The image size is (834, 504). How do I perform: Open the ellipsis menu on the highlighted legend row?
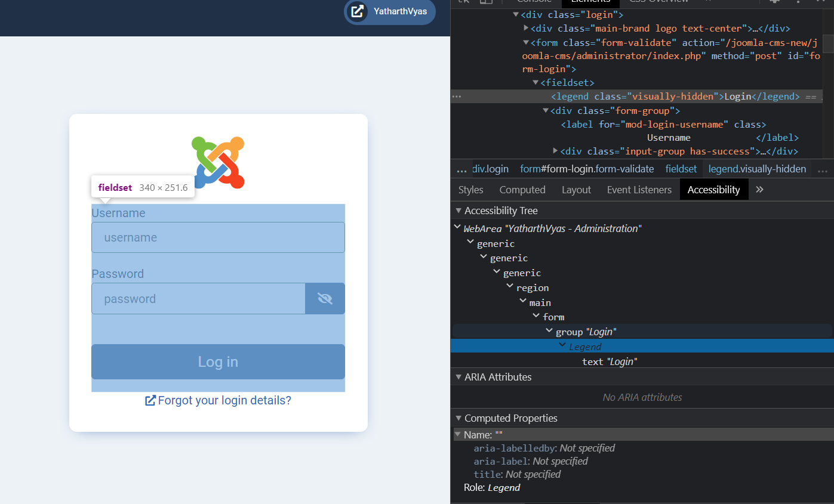tap(457, 96)
